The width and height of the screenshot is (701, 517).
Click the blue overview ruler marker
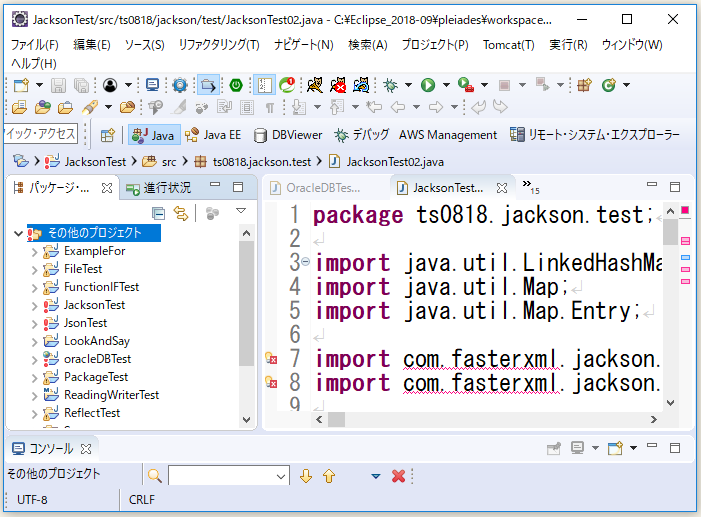(x=685, y=258)
